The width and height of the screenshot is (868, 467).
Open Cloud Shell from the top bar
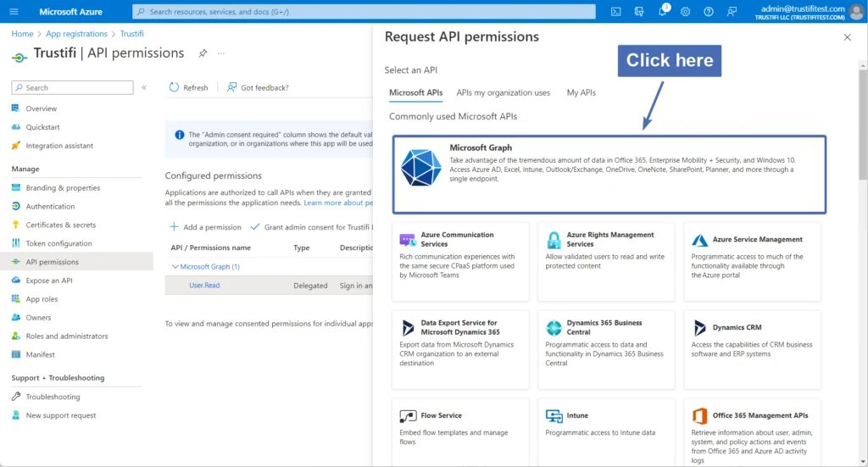[x=616, y=11]
